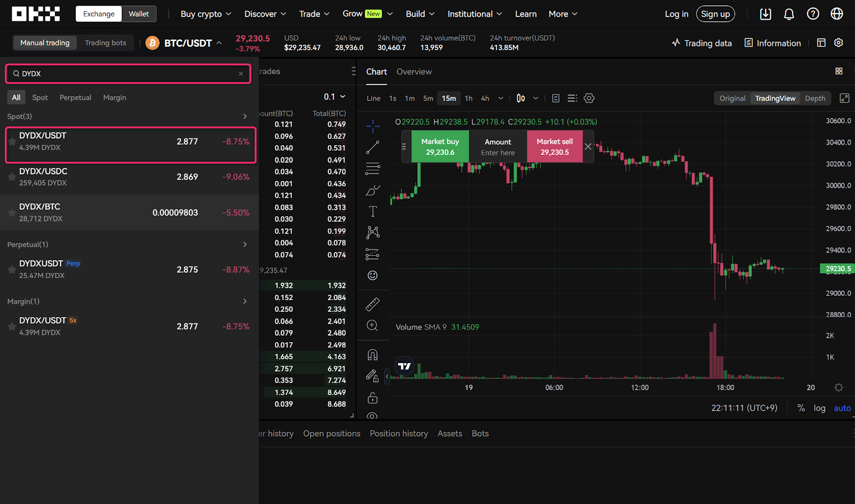Image resolution: width=855 pixels, height=504 pixels.
Task: Click the DYDX search input field
Action: pos(128,74)
